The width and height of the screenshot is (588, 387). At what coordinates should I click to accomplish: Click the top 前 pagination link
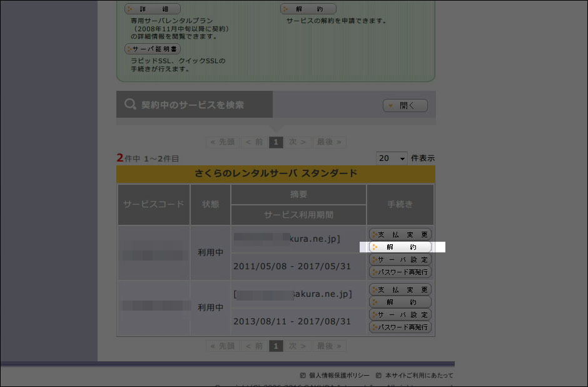(254, 142)
